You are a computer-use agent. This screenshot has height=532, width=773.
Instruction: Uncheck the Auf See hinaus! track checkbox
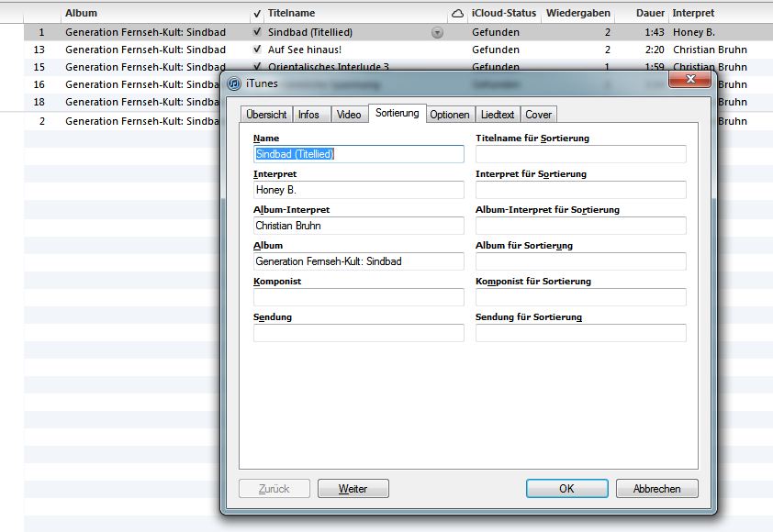tap(257, 50)
